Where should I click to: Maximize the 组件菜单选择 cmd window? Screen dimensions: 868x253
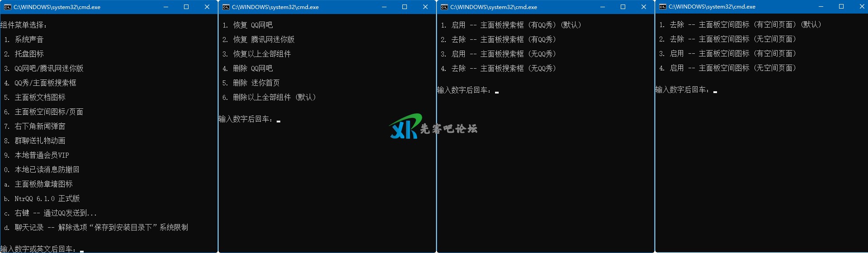(x=186, y=7)
